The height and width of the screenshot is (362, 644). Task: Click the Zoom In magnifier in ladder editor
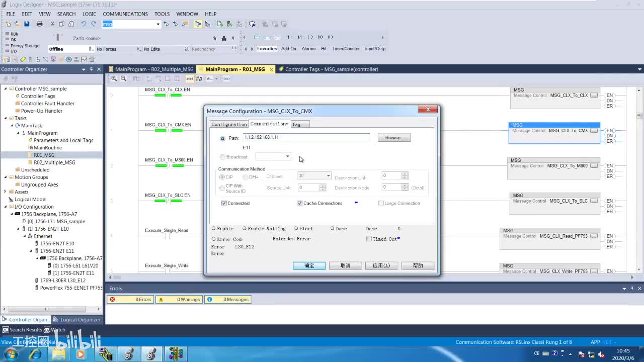(x=114, y=78)
